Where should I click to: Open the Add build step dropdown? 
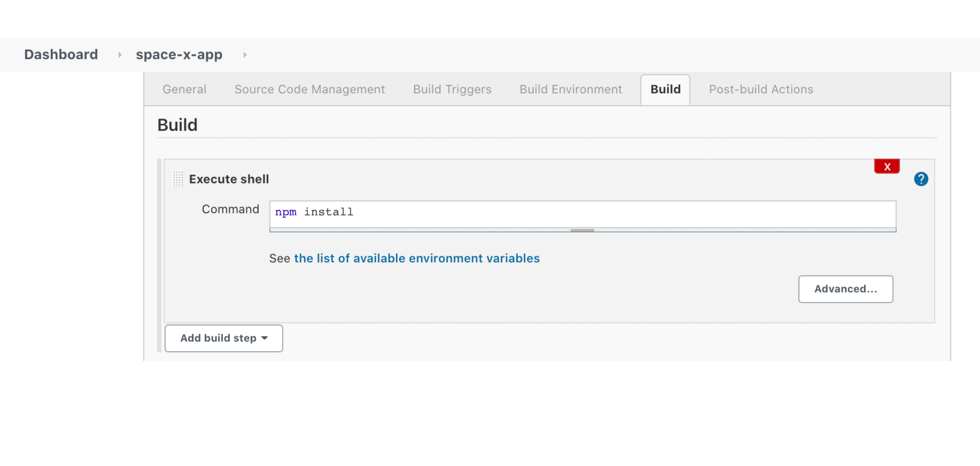224,338
